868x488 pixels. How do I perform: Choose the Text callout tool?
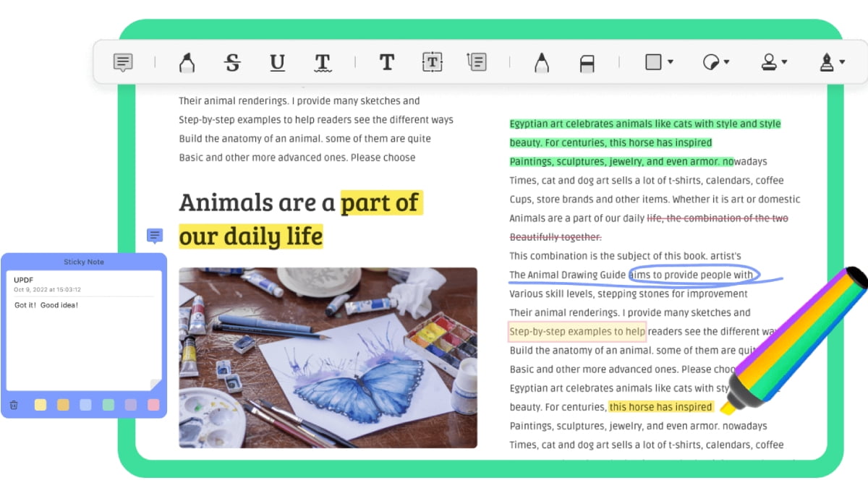tap(477, 63)
